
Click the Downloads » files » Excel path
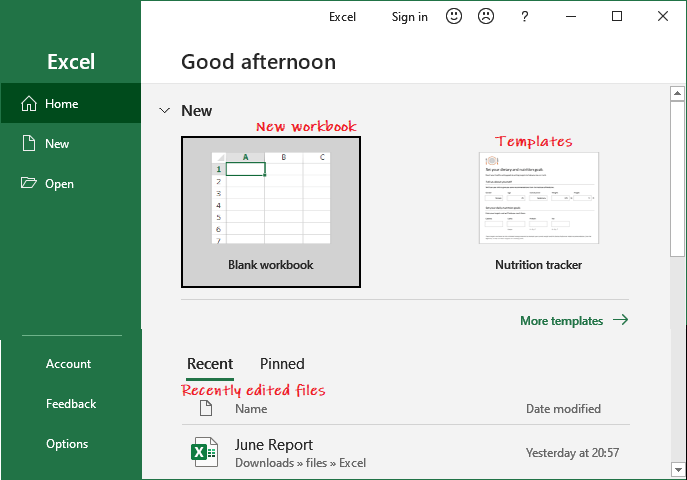click(x=301, y=463)
